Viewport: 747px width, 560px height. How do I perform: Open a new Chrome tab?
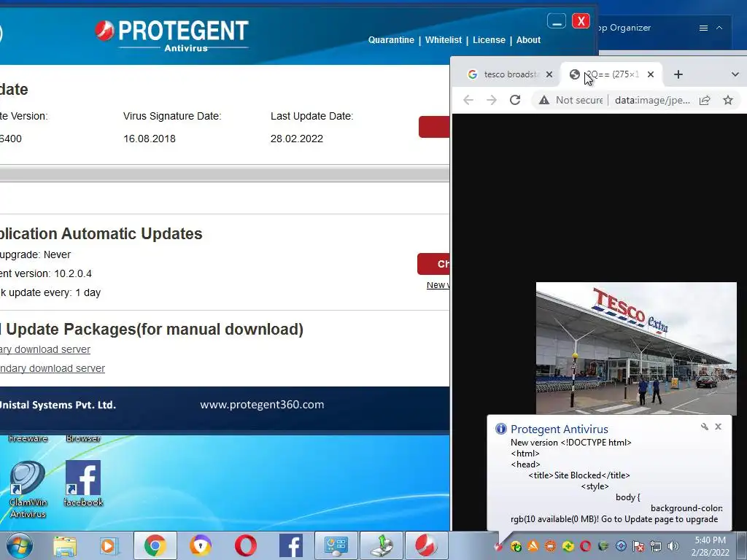678,74
